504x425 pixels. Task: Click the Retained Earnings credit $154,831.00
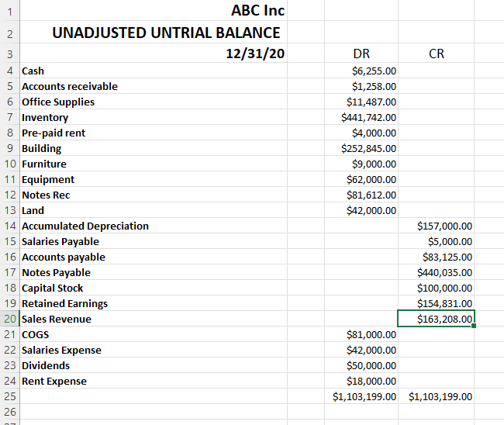pos(436,303)
